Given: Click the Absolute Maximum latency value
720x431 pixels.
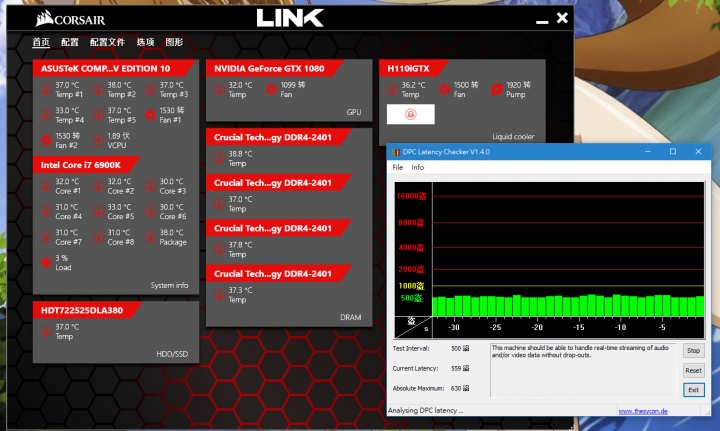Looking at the screenshot, I should 460,388.
